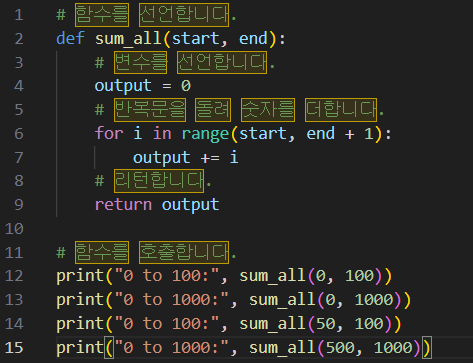This screenshot has height=363, width=473.
Task: Click the comment '함수를 선언합니다' on line 1
Action: click(152, 15)
